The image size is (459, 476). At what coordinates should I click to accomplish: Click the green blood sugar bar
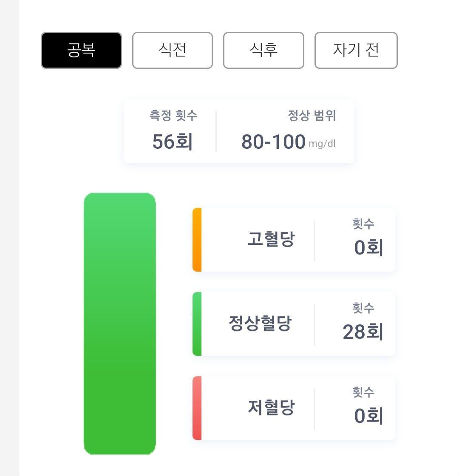119,323
